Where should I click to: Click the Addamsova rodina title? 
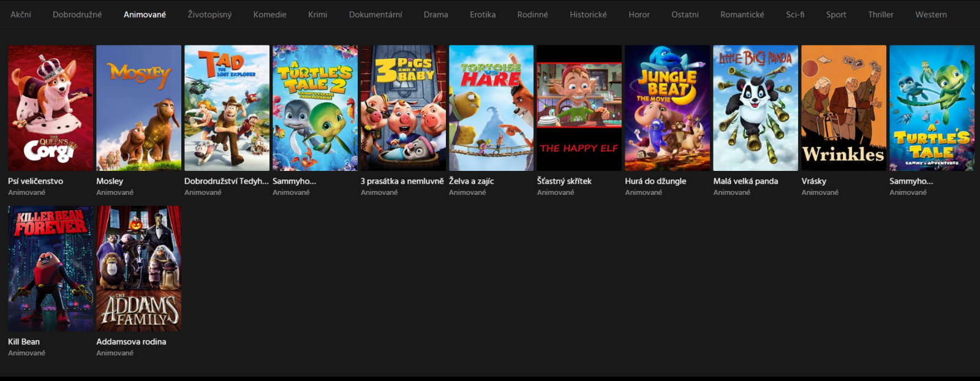(131, 342)
